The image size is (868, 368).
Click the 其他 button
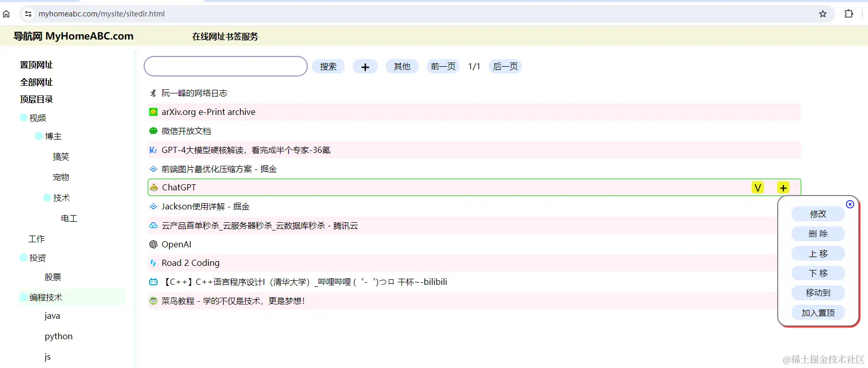pos(402,67)
